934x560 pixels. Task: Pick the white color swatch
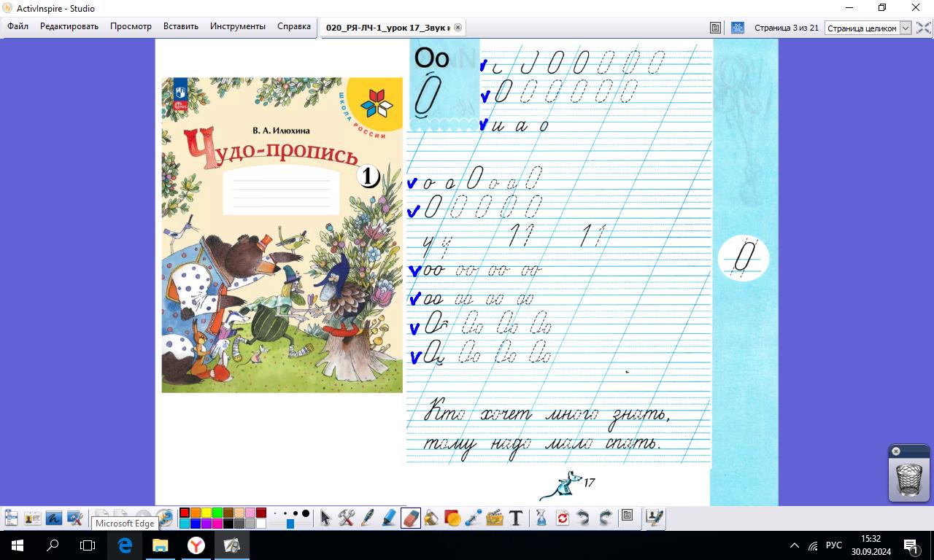pos(261,524)
